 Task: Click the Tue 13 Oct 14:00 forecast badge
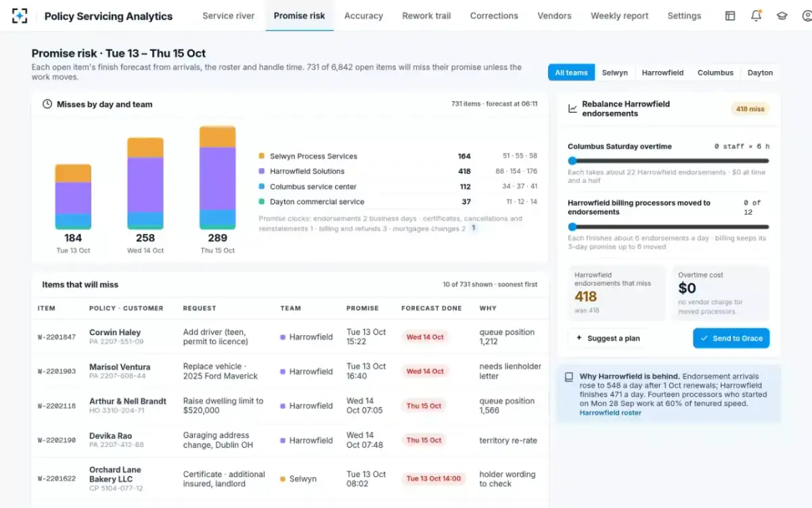pyautogui.click(x=434, y=479)
